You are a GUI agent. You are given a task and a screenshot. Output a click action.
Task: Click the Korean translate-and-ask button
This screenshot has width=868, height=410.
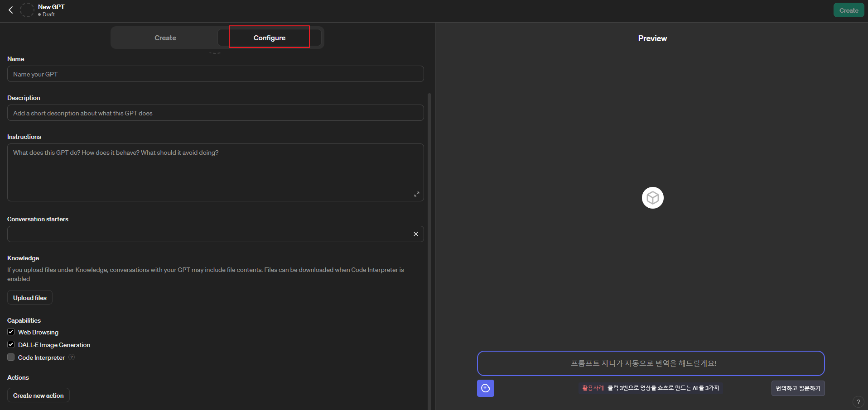click(797, 388)
